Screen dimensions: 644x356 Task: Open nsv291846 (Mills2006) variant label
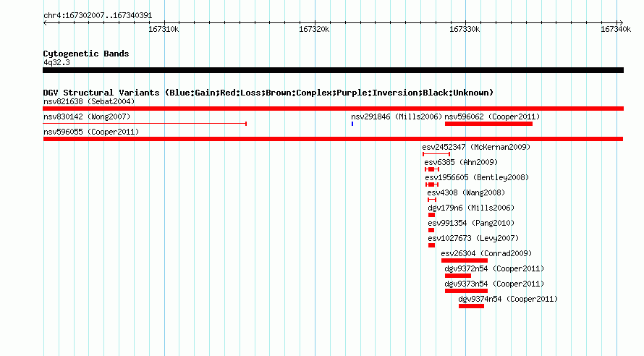[397, 116]
